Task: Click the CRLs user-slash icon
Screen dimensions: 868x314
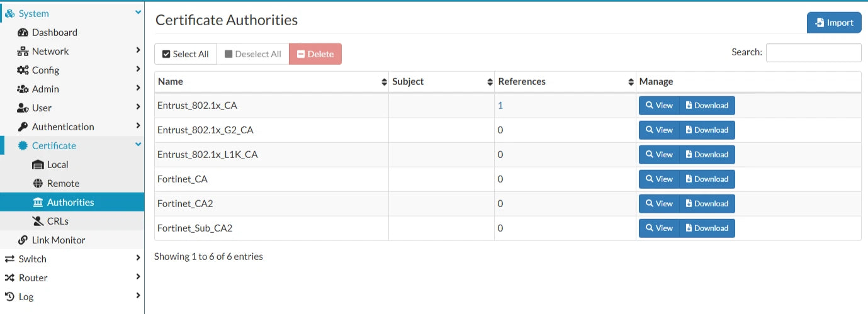Action: [38, 221]
